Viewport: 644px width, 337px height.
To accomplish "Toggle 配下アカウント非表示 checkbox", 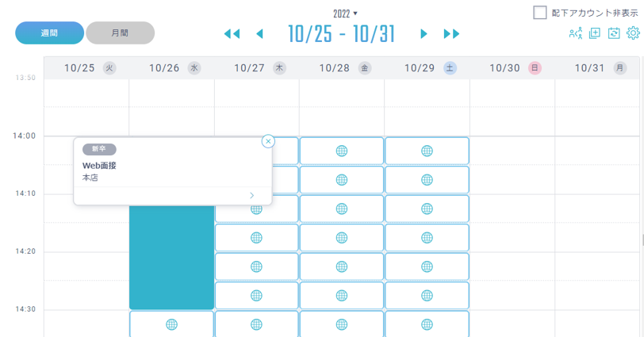I will 539,13.
